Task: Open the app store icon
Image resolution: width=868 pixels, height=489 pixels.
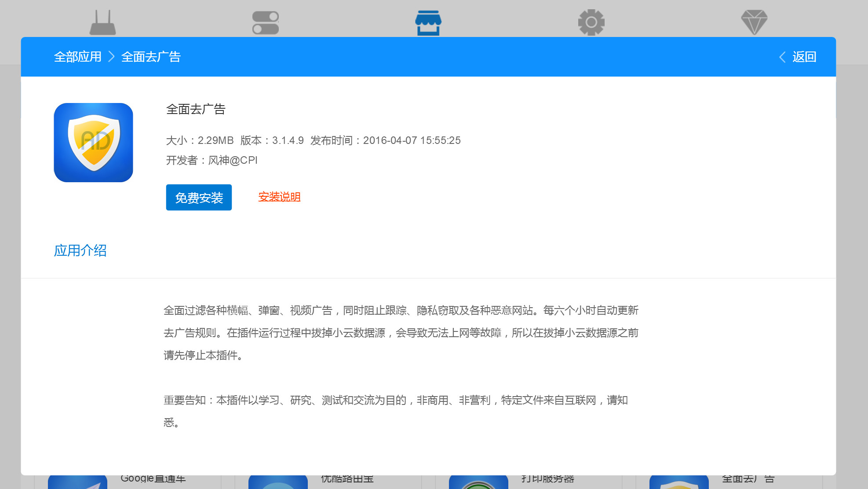Action: pyautogui.click(x=428, y=22)
